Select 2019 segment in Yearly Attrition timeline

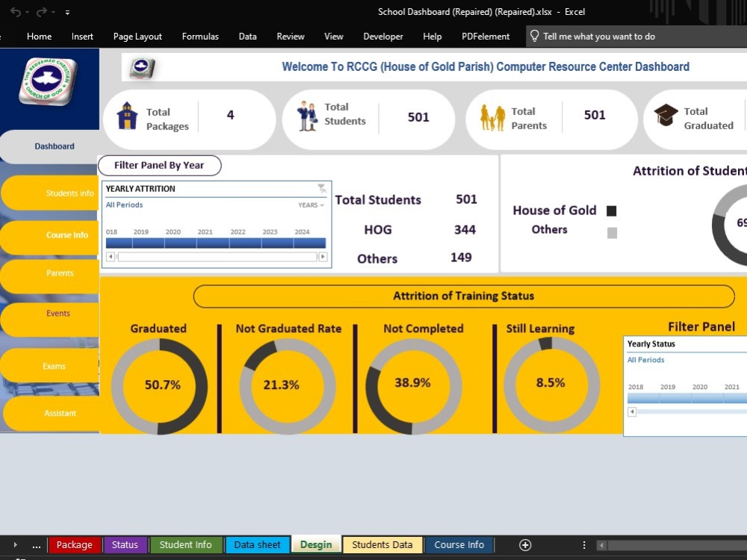149,243
